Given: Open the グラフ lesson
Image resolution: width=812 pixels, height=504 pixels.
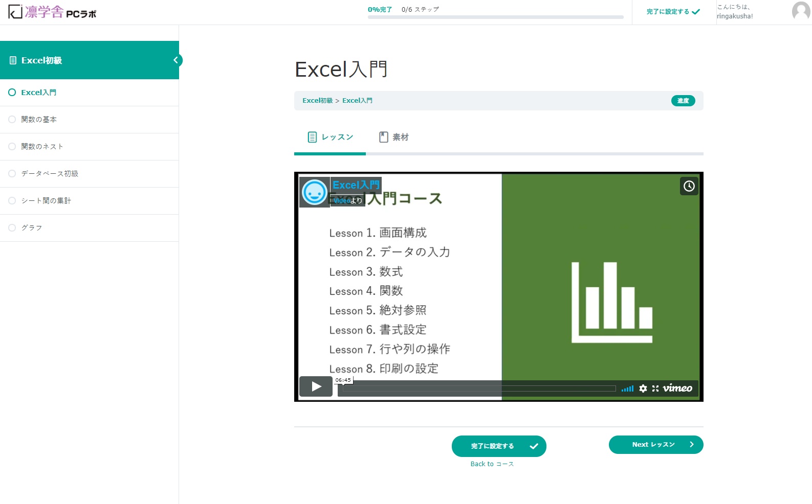Looking at the screenshot, I should click(x=32, y=228).
